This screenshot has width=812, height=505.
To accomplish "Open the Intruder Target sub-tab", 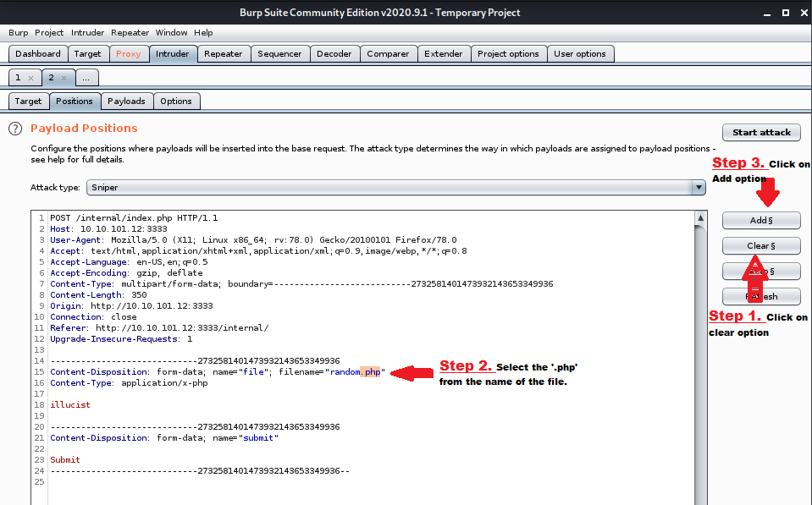I will pos(28,102).
